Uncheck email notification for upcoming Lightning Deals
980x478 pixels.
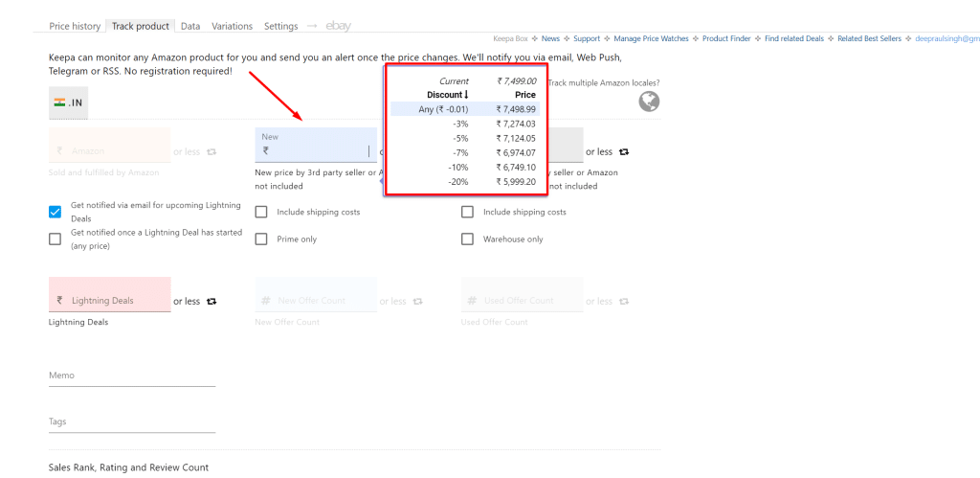click(x=56, y=212)
